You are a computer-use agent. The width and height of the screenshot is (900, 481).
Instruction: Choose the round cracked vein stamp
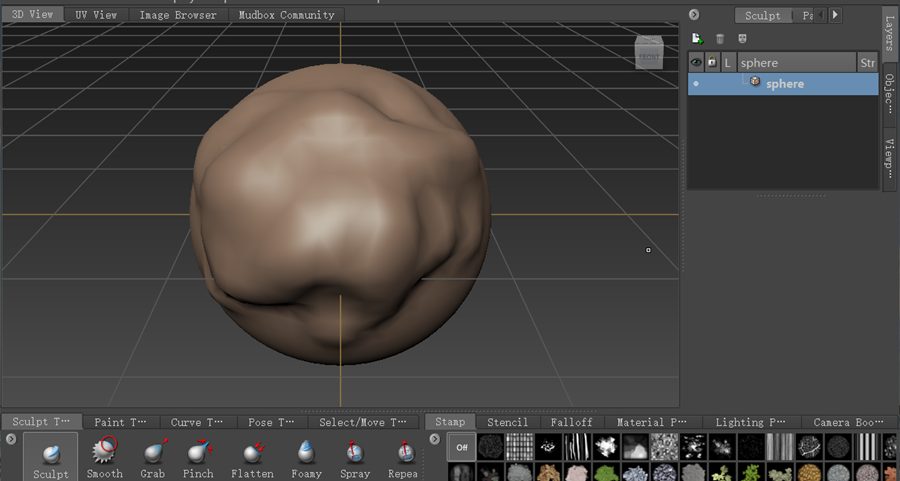pyautogui.click(x=809, y=447)
